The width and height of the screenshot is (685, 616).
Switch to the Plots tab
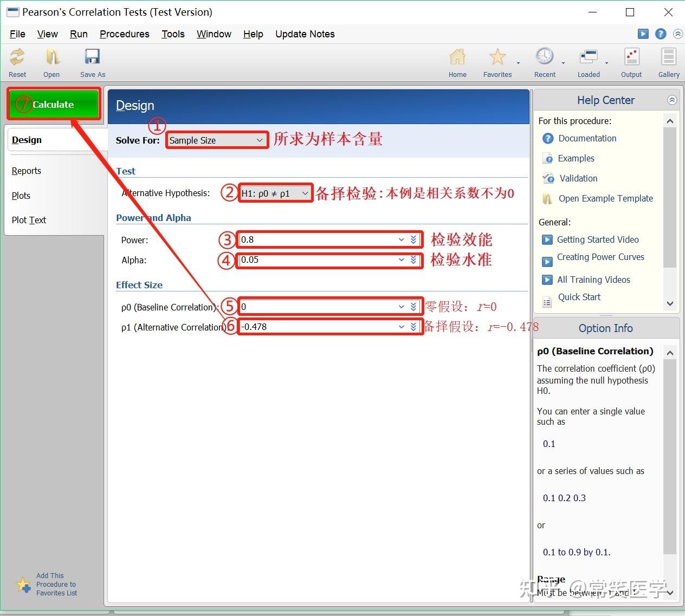[x=21, y=196]
